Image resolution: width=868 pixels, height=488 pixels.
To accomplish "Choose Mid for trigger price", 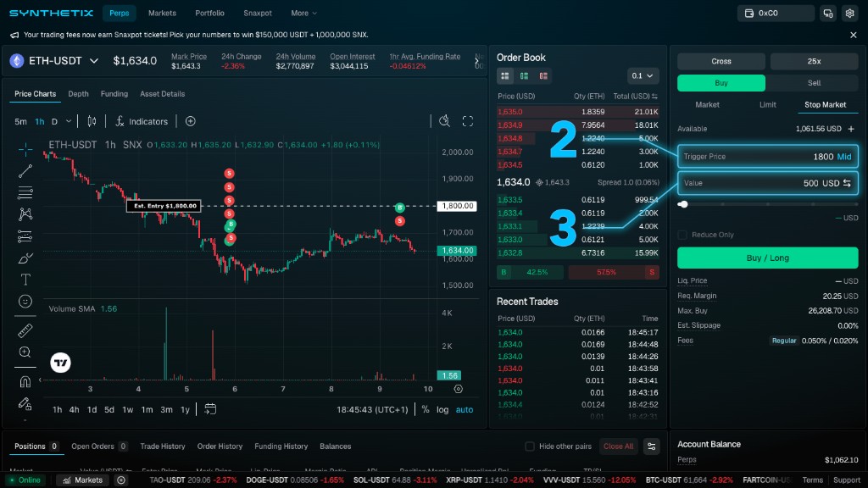I will tap(844, 157).
